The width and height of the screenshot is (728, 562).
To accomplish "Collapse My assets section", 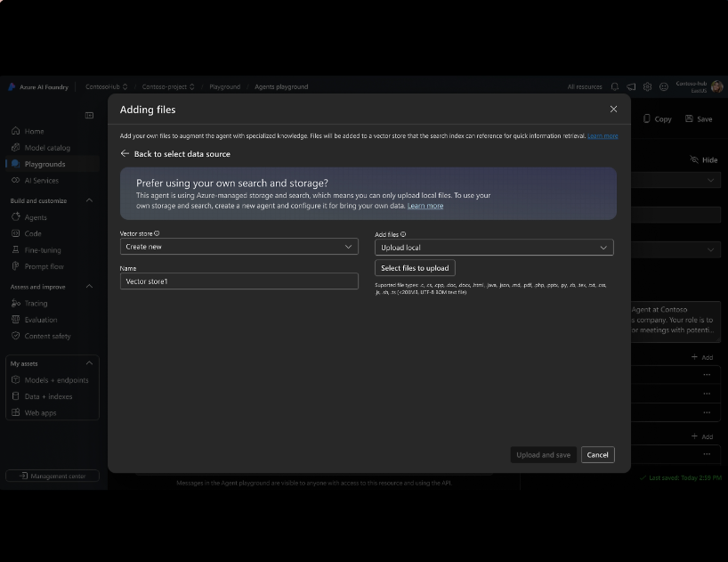I will (x=90, y=363).
